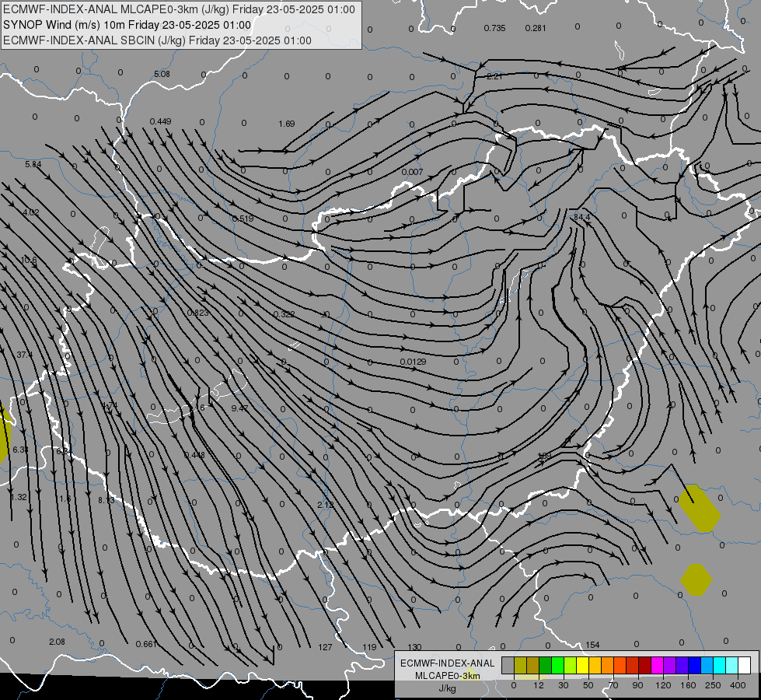Click the map value 5.08
Image resolution: width=761 pixels, height=700 pixels.
pyautogui.click(x=162, y=75)
